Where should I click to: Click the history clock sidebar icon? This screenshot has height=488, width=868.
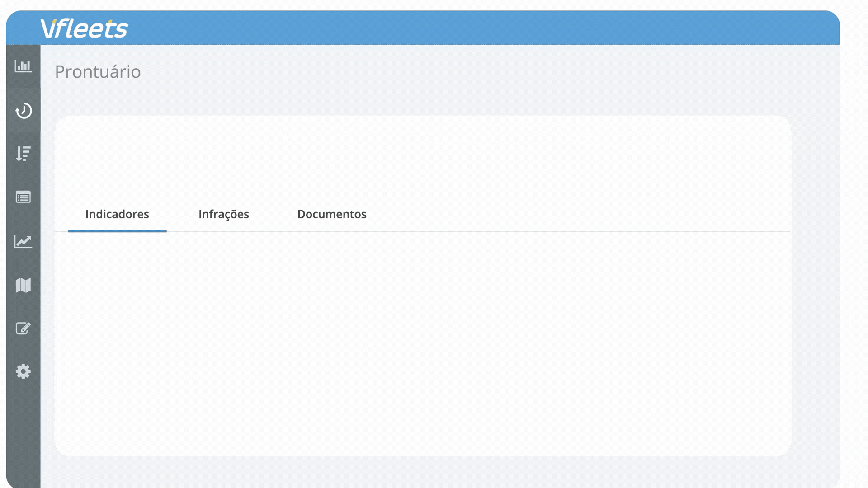click(x=23, y=110)
